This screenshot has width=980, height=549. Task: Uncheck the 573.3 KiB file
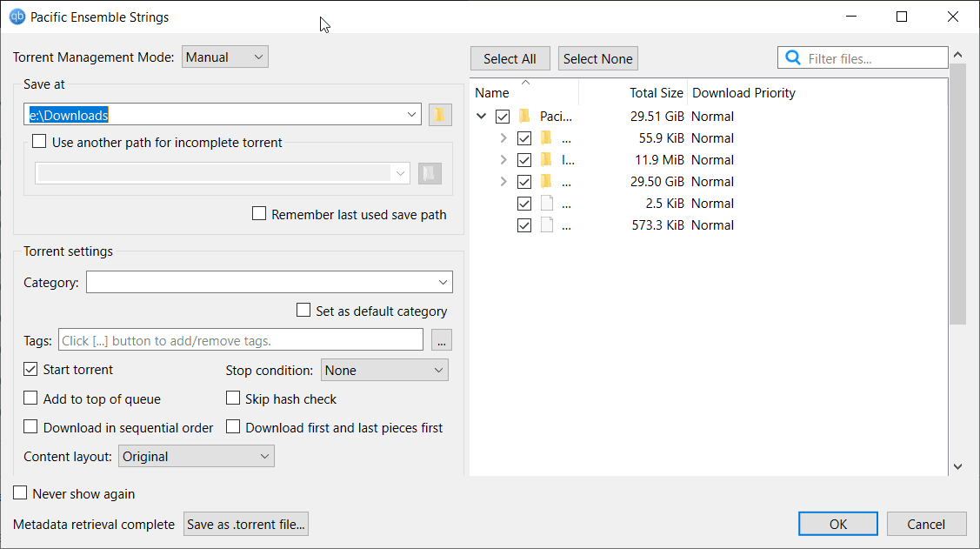coord(524,225)
